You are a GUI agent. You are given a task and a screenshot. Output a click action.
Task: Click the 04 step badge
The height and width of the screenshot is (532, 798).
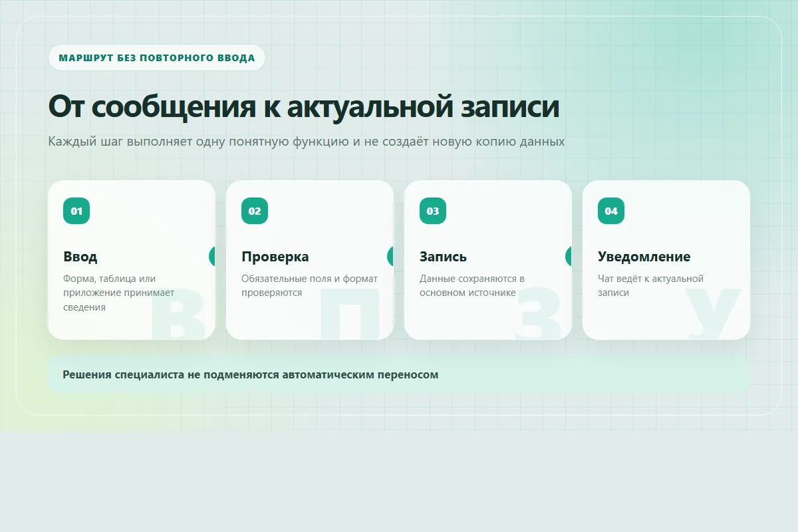[611, 211]
